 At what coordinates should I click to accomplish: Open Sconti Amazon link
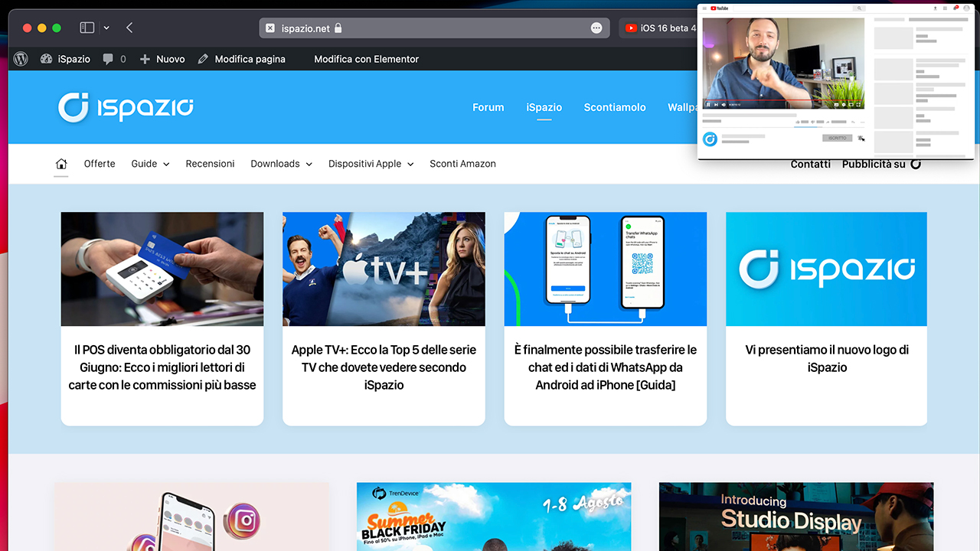click(x=462, y=164)
